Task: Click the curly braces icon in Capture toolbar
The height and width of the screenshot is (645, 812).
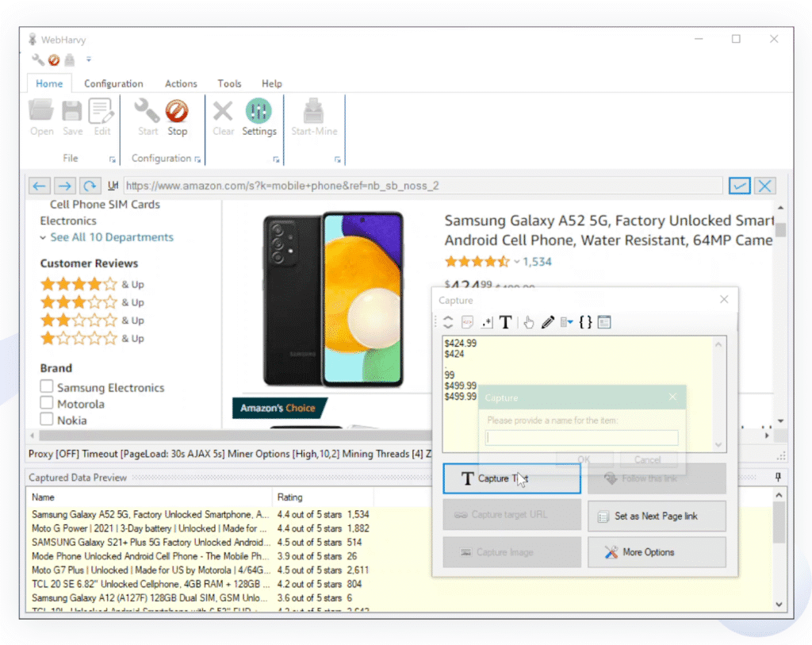Action: [x=585, y=322]
